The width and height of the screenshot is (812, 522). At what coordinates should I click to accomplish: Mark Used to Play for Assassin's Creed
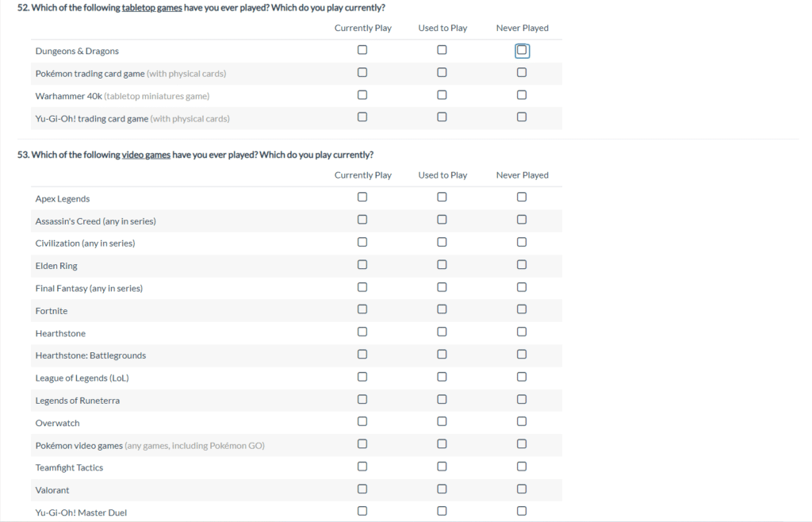point(442,220)
